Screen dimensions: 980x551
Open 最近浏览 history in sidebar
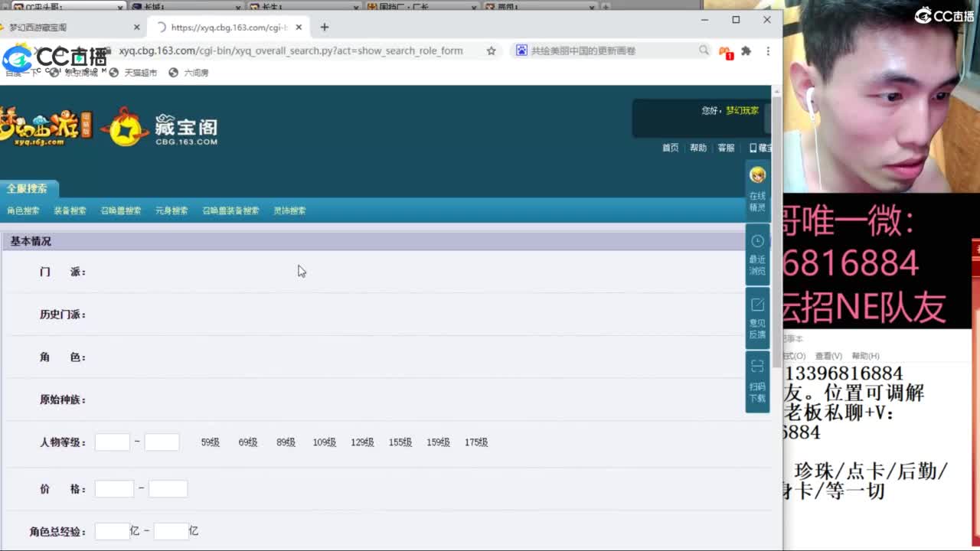(757, 255)
